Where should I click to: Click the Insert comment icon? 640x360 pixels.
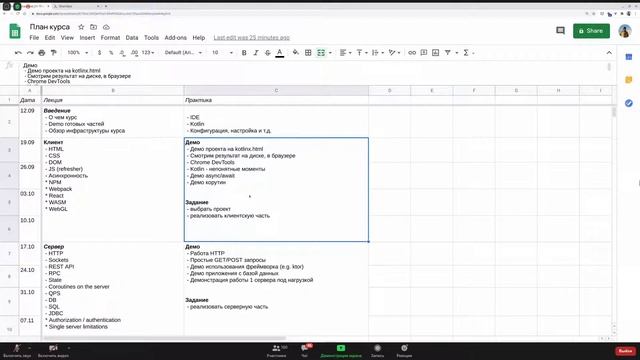[x=424, y=53]
